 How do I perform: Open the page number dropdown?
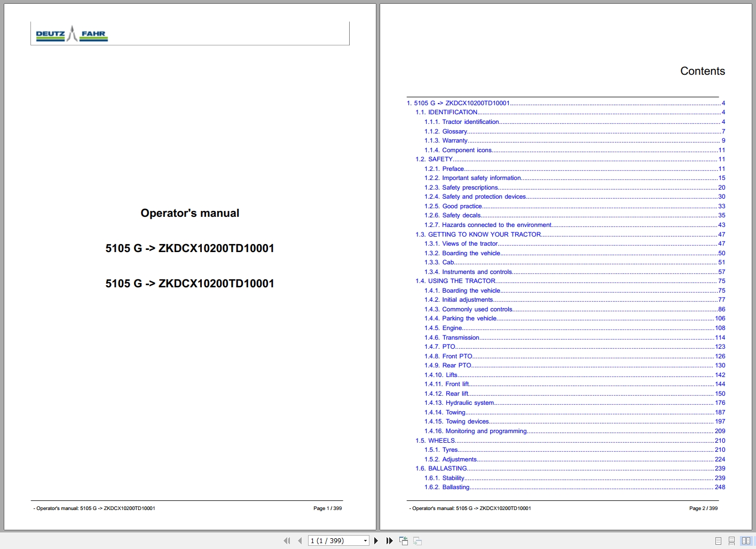[x=366, y=540]
